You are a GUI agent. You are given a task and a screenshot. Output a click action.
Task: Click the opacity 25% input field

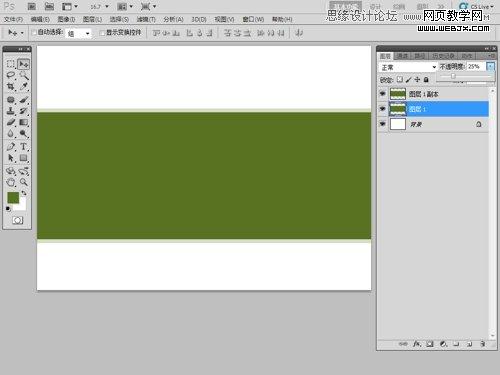(476, 67)
